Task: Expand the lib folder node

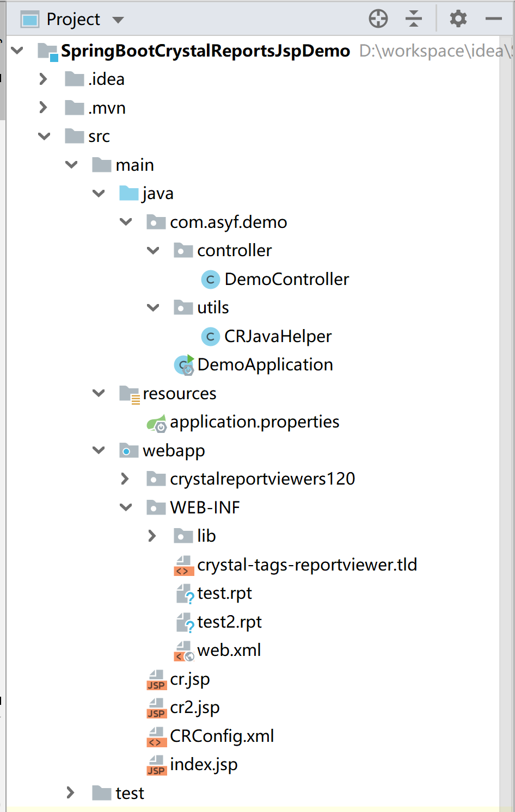Action: point(153,536)
